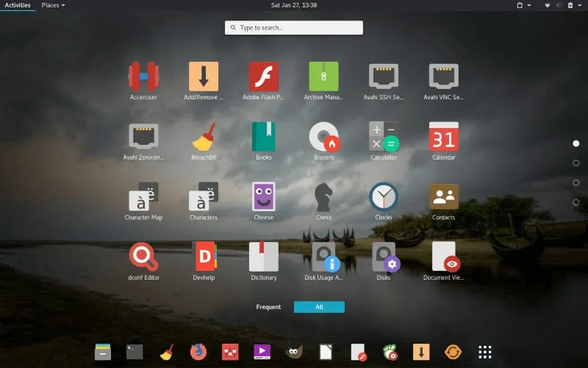Click the Show Applications grid button

tap(485, 352)
